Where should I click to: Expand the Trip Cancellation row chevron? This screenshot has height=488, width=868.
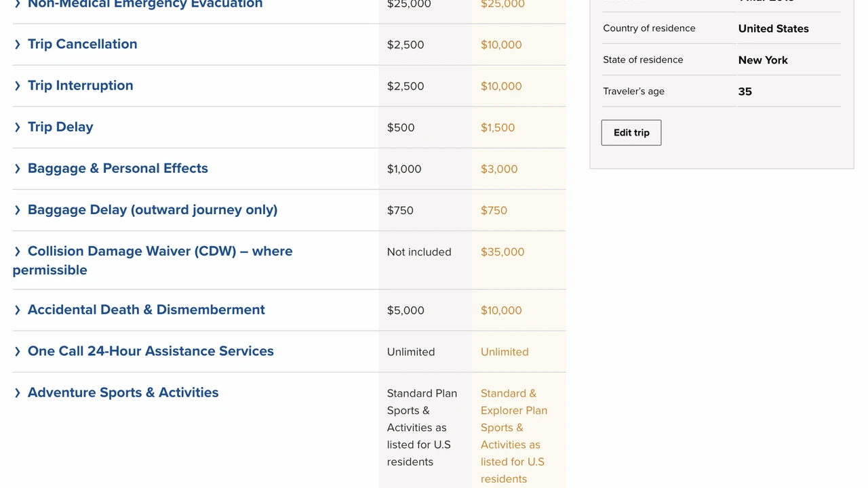click(18, 45)
